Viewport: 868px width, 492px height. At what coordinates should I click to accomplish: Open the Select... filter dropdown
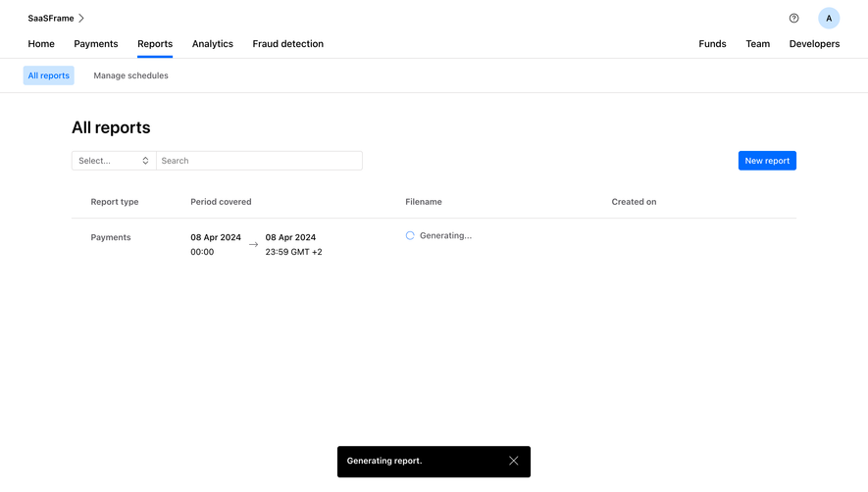(x=114, y=161)
